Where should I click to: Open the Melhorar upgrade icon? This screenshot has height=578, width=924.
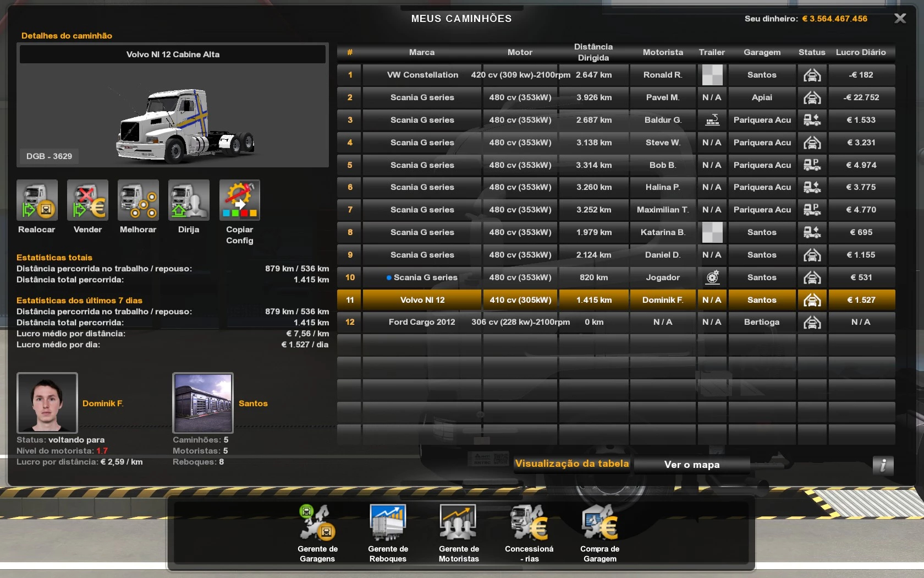[x=138, y=200]
